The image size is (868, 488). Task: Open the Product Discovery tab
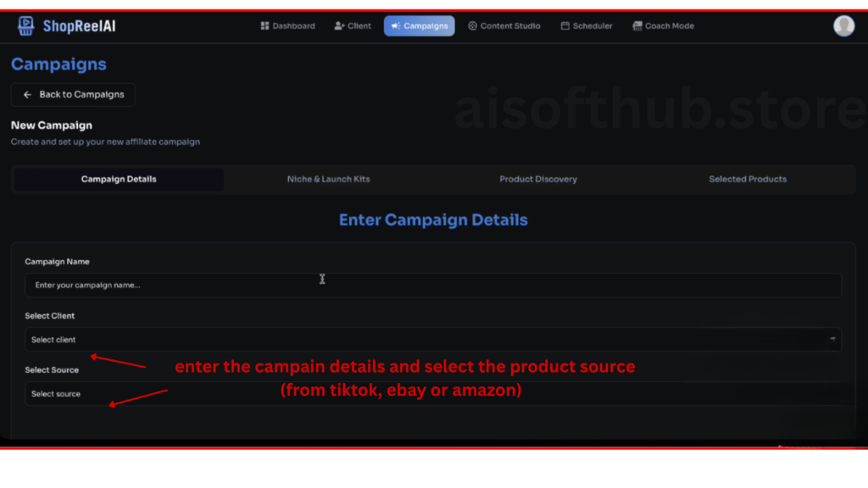click(x=538, y=180)
